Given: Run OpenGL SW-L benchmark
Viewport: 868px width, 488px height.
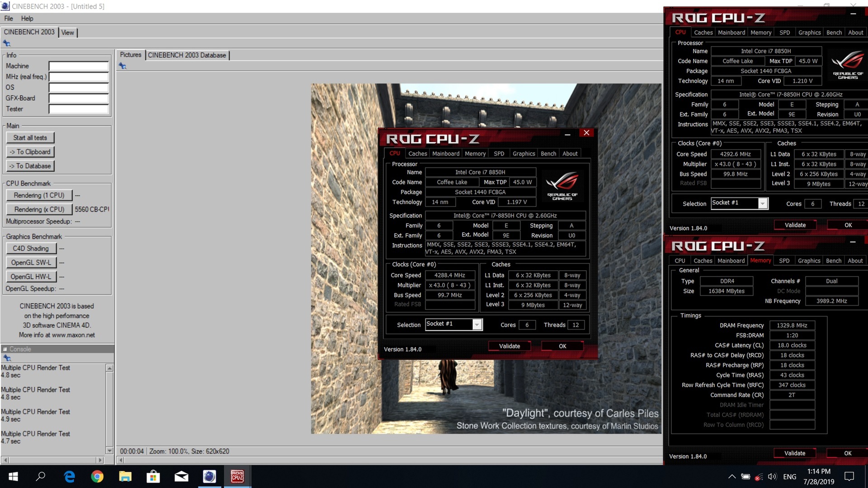Looking at the screenshot, I should pos(31,263).
